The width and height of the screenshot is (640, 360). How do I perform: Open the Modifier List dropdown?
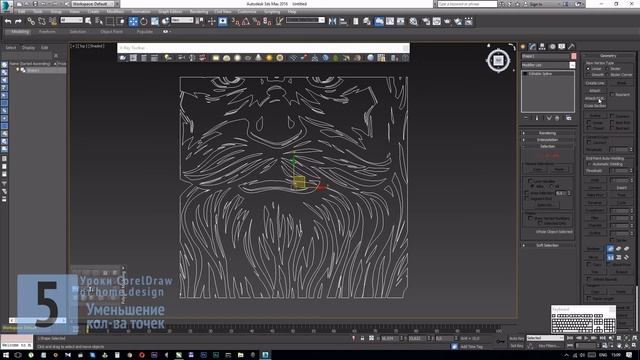click(548, 65)
